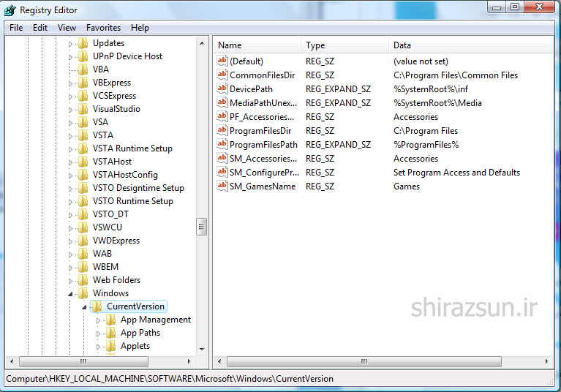Sort values by the Type column header

(x=345, y=45)
